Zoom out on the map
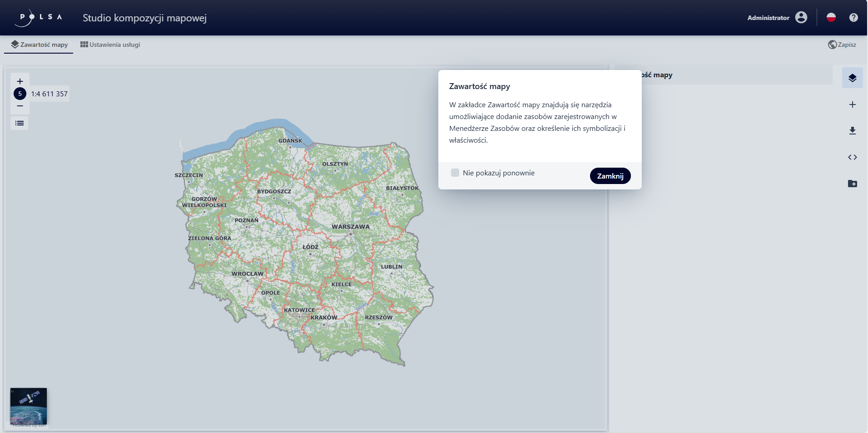This screenshot has width=868, height=433. click(20, 106)
